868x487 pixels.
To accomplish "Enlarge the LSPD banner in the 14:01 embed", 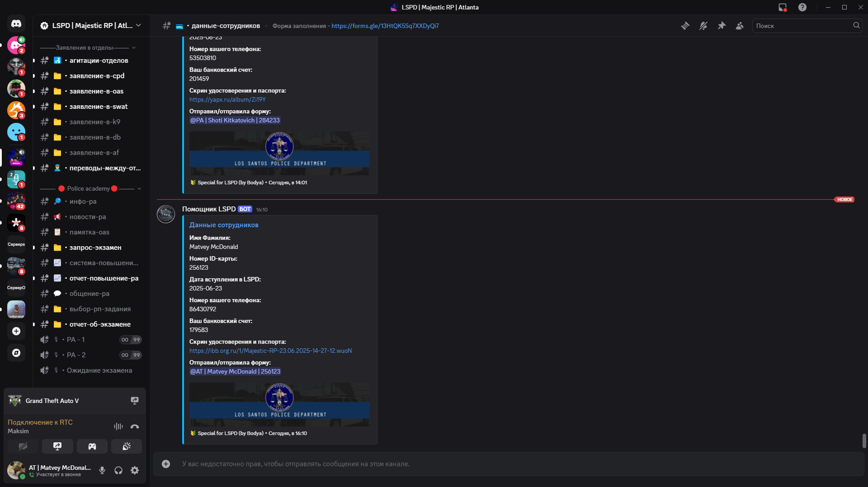I will click(279, 153).
